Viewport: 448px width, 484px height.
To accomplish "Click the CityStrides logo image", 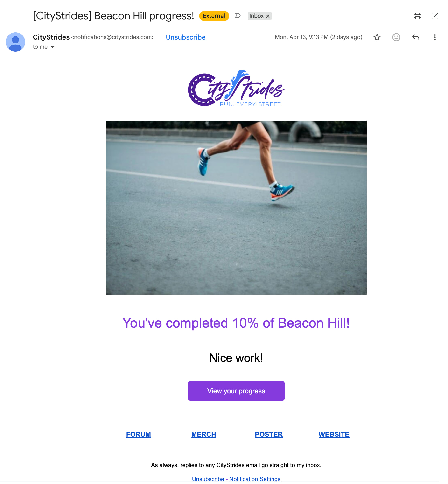I will pyautogui.click(x=236, y=89).
